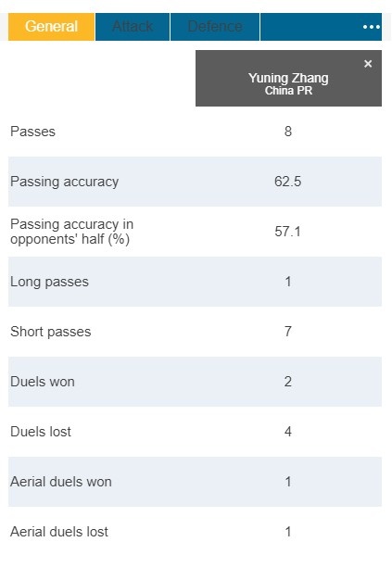Select the Yuning Zhang player name
Screen dimensions: 392x567
pyautogui.click(x=288, y=78)
